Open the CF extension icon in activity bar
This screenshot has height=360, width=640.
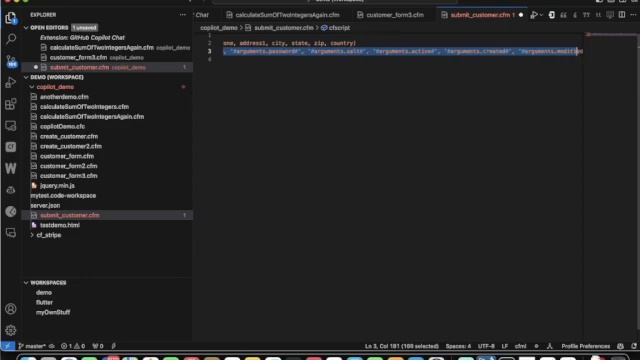(x=11, y=147)
